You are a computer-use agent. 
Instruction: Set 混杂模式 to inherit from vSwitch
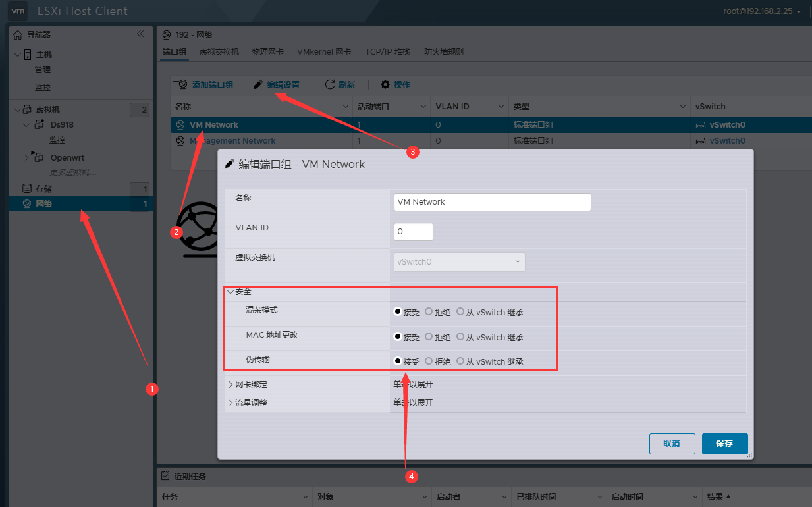[460, 311]
